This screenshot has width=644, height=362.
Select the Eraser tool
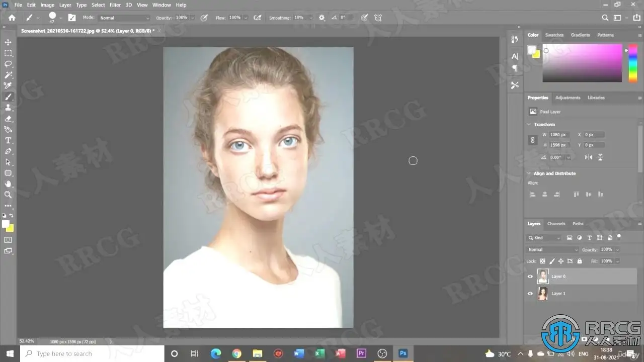click(8, 119)
